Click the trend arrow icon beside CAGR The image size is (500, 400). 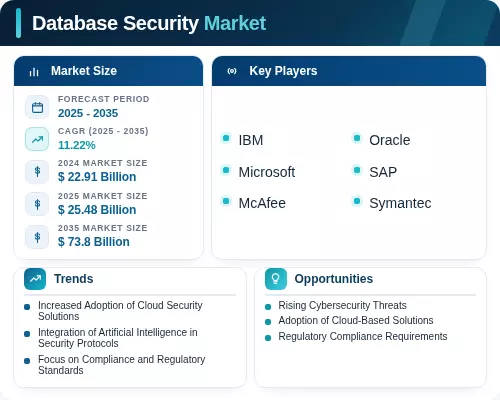coord(37,139)
